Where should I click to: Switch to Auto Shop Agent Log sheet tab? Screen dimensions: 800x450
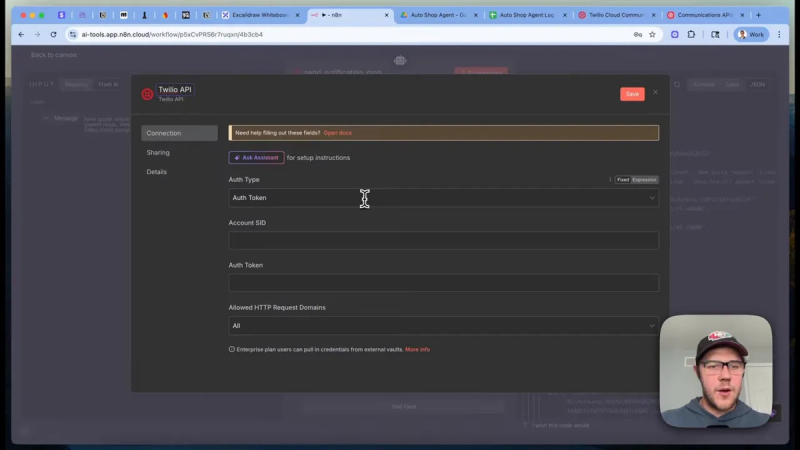527,15
